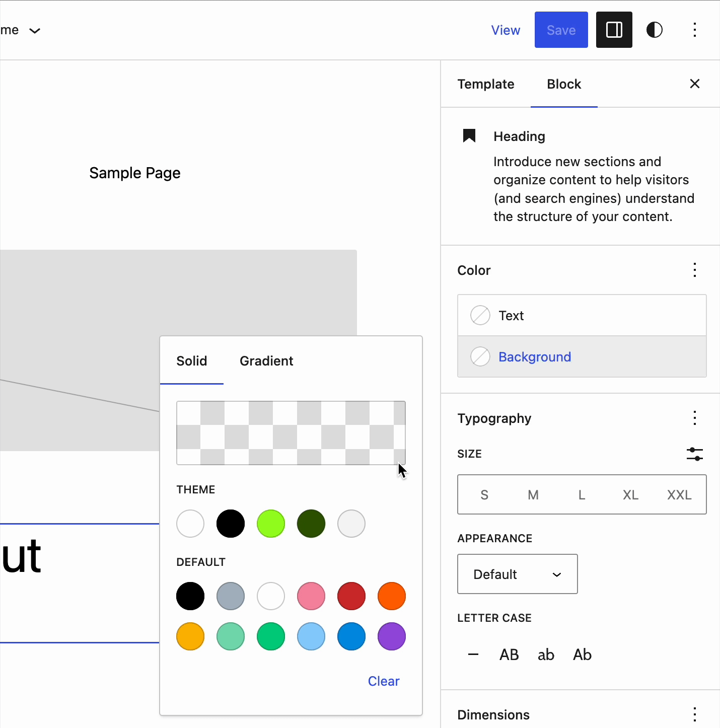Open the top toolbar options menu

695,30
